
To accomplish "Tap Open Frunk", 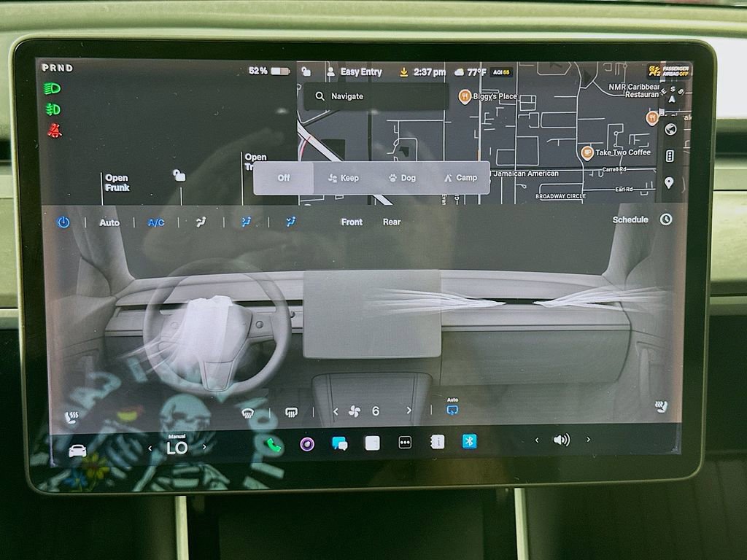I will tap(117, 182).
